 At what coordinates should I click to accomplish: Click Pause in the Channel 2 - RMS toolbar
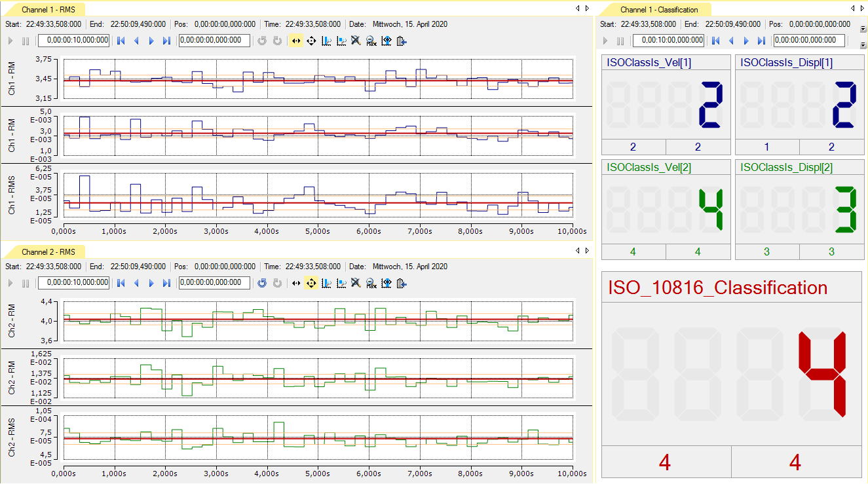pos(26,283)
